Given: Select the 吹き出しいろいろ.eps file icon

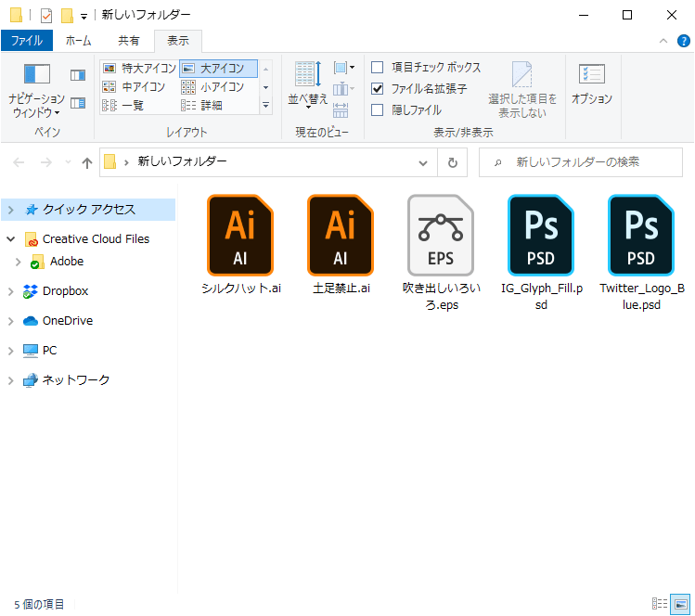Looking at the screenshot, I should click(441, 235).
